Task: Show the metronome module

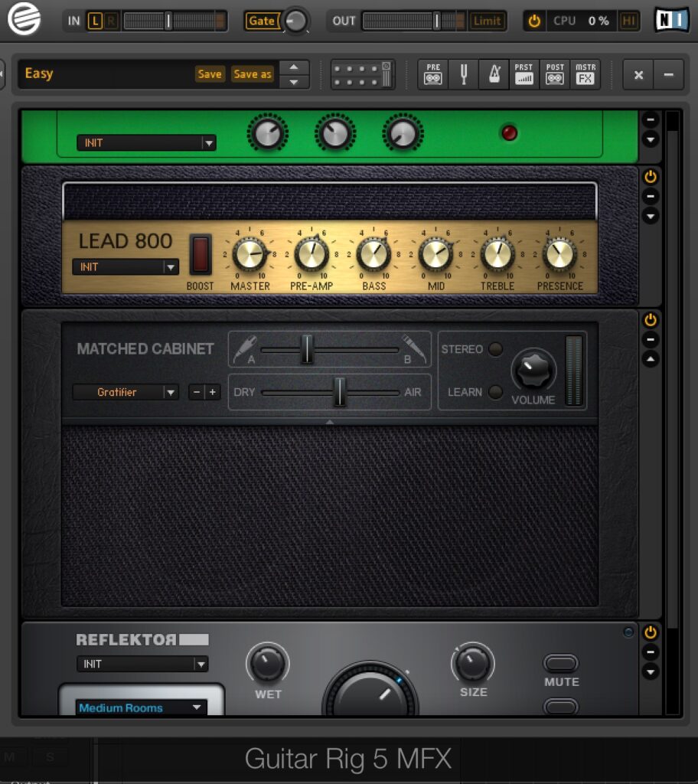Action: pos(494,74)
